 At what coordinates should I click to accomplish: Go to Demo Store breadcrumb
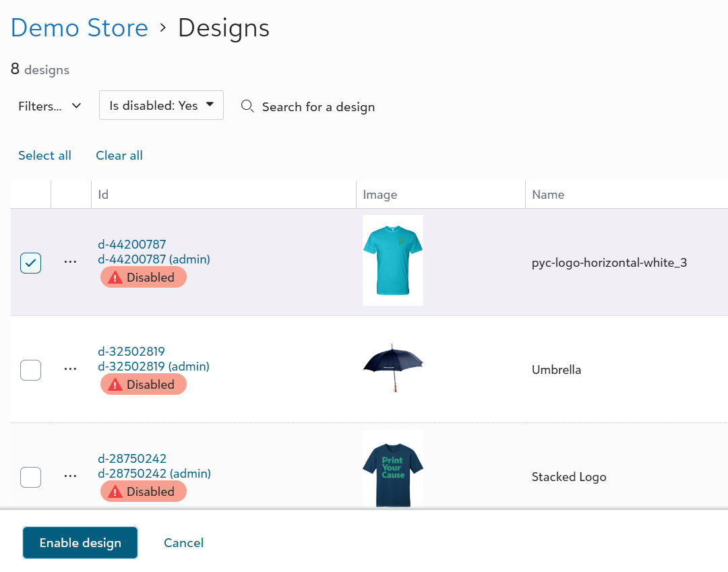pyautogui.click(x=80, y=28)
